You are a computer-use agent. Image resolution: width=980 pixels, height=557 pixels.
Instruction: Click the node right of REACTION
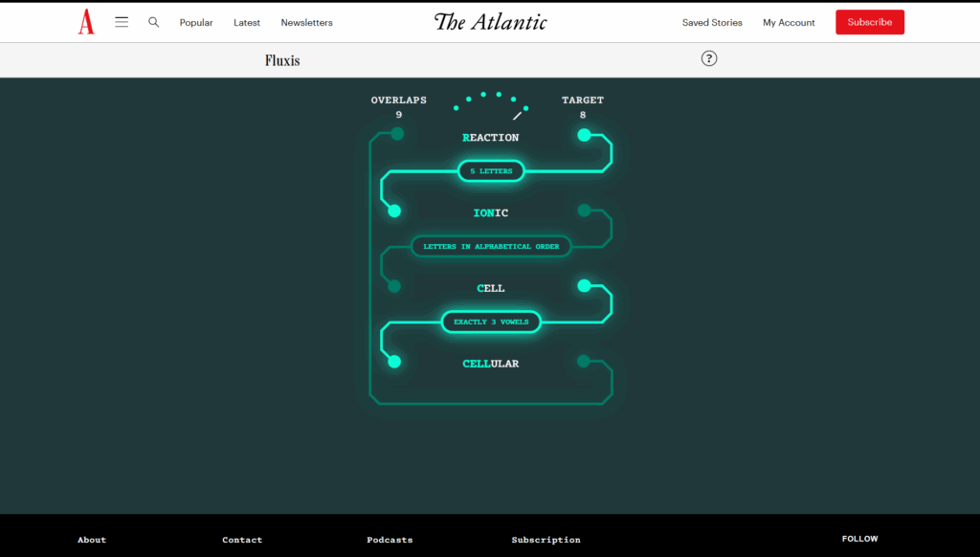584,135
